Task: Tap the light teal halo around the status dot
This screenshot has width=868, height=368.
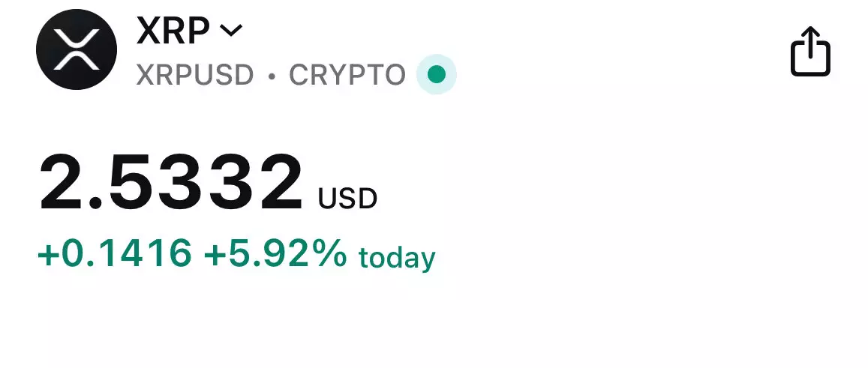Action: click(449, 66)
